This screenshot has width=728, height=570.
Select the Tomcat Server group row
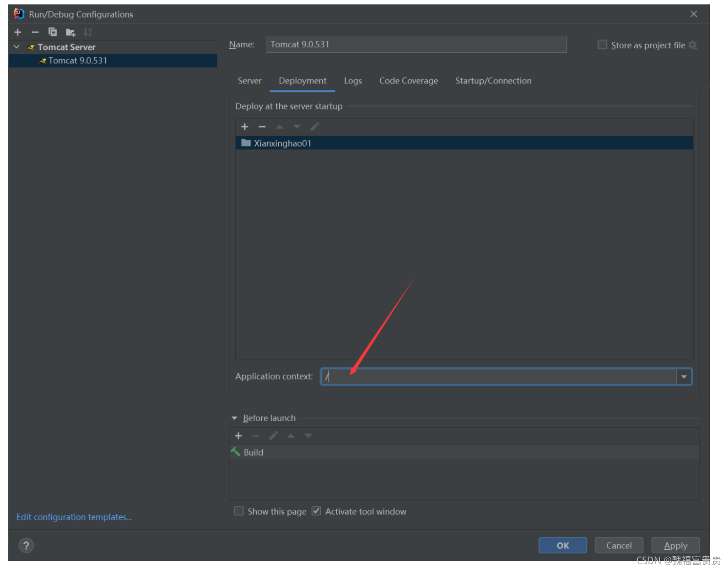pos(113,47)
